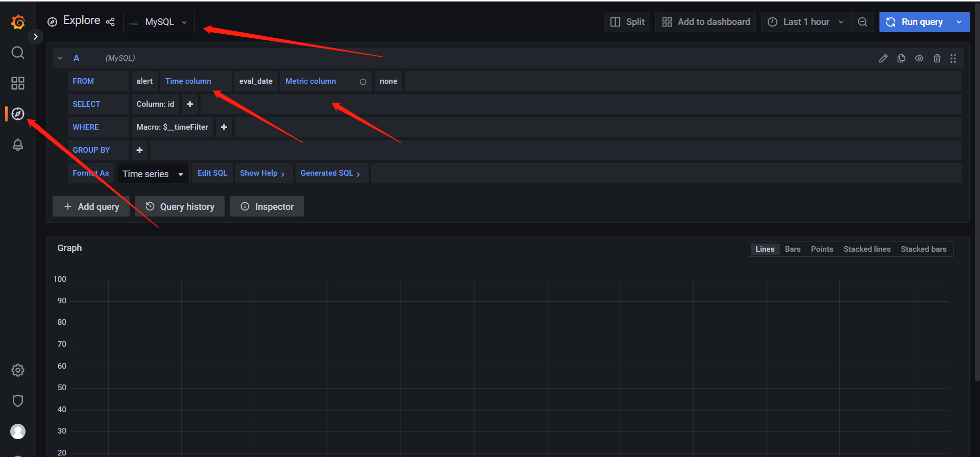Open Query history
980x457 pixels.
[180, 206]
